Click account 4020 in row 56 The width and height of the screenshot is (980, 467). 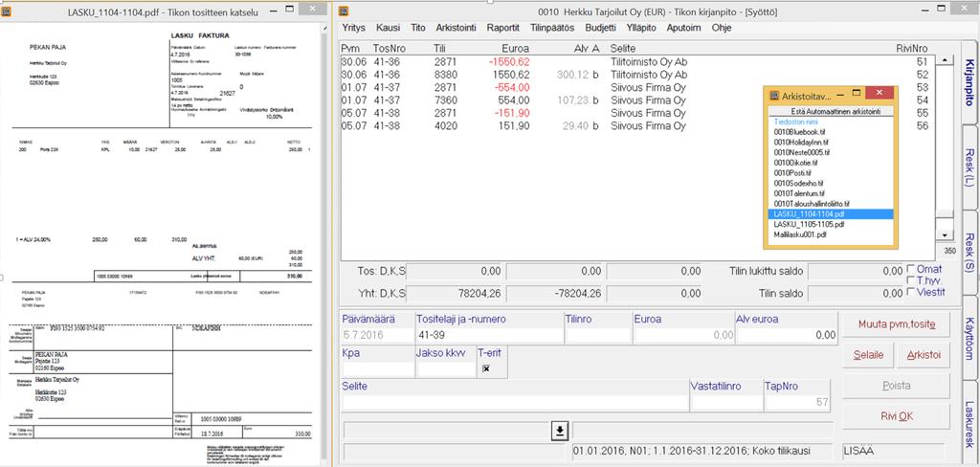coord(446,125)
